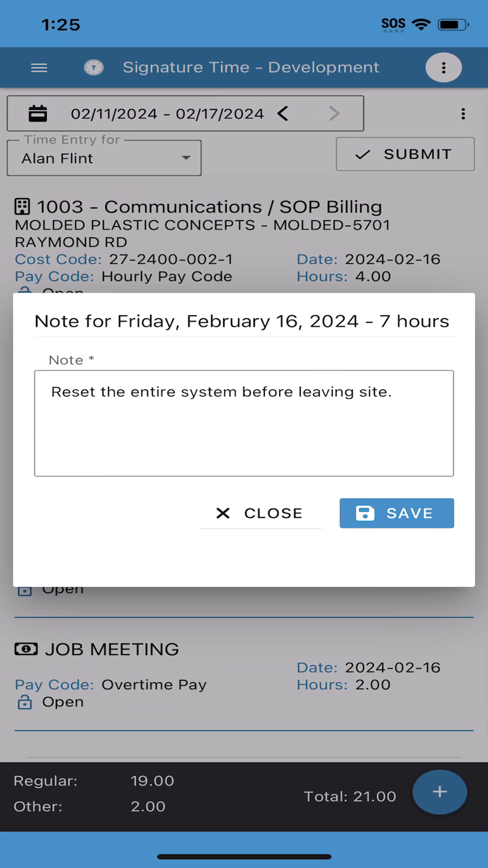Open the hamburger navigation menu

click(x=39, y=68)
